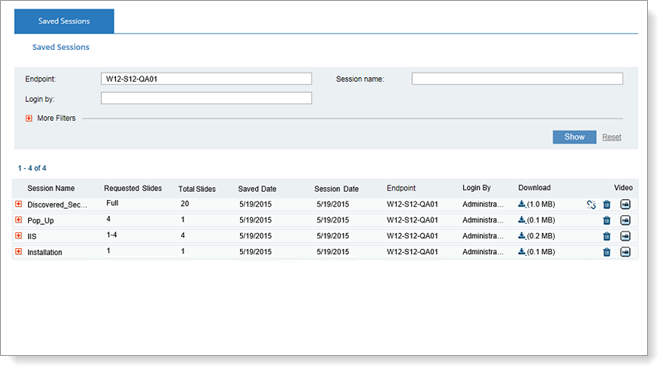
Task: Delete the Pop_Up saved session
Action: (607, 220)
